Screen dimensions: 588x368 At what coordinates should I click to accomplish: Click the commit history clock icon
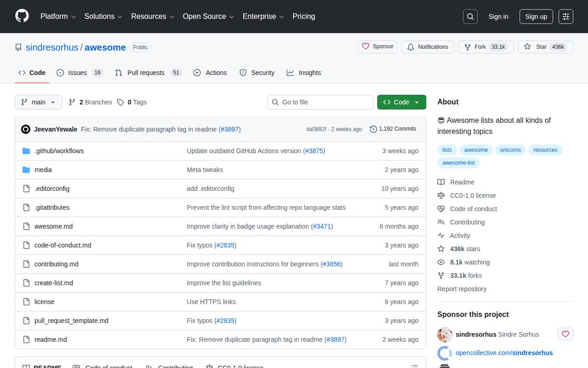click(x=373, y=129)
